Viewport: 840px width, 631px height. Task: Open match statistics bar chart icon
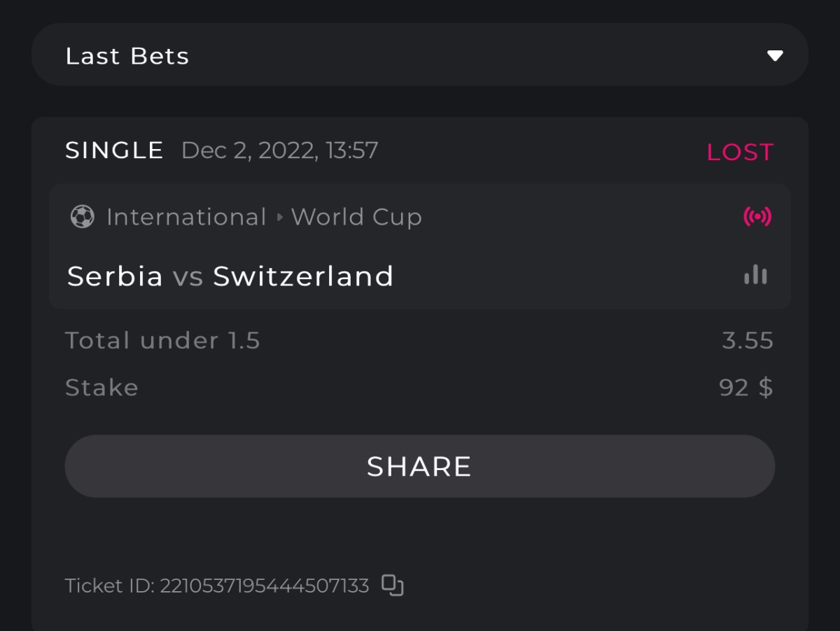click(755, 275)
